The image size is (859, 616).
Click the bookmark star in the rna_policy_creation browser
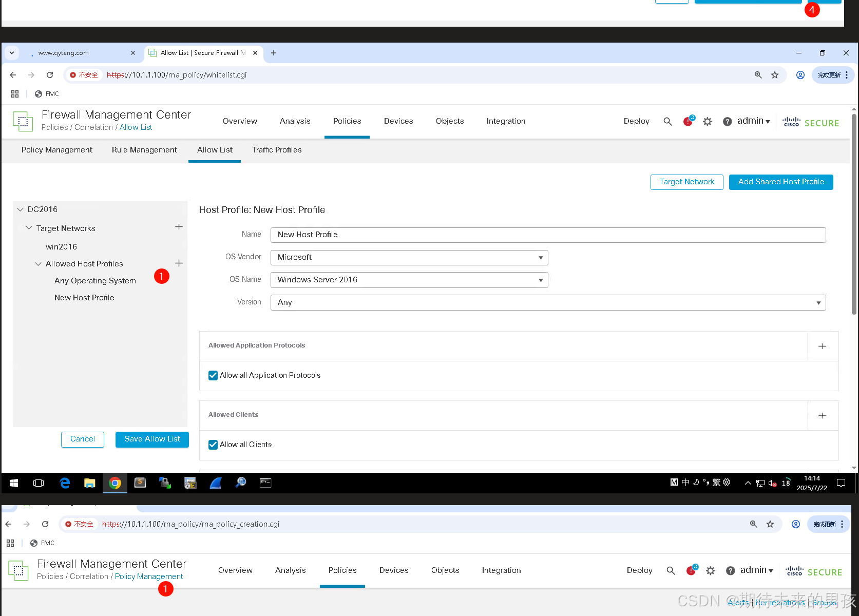770,524
